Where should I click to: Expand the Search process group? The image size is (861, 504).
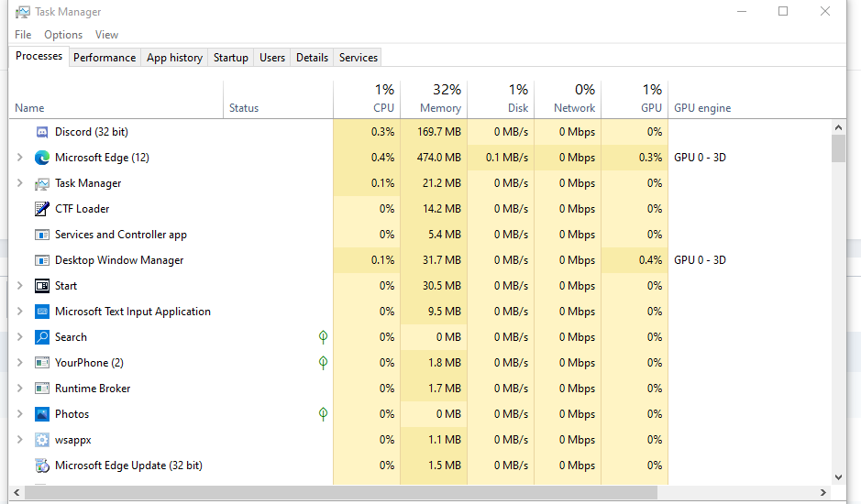coord(20,337)
